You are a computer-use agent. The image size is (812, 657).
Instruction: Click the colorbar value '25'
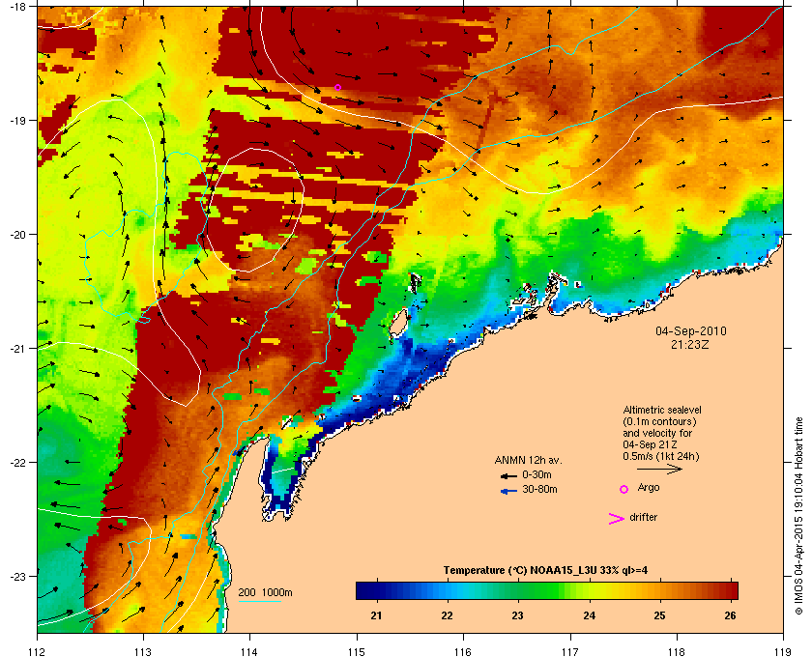658,615
